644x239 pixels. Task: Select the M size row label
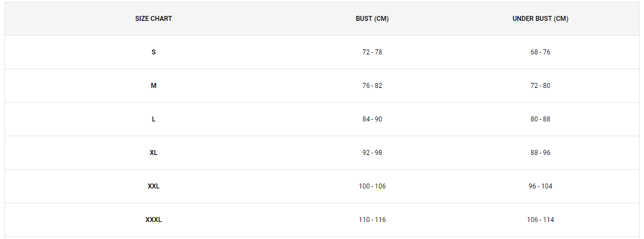[154, 86]
